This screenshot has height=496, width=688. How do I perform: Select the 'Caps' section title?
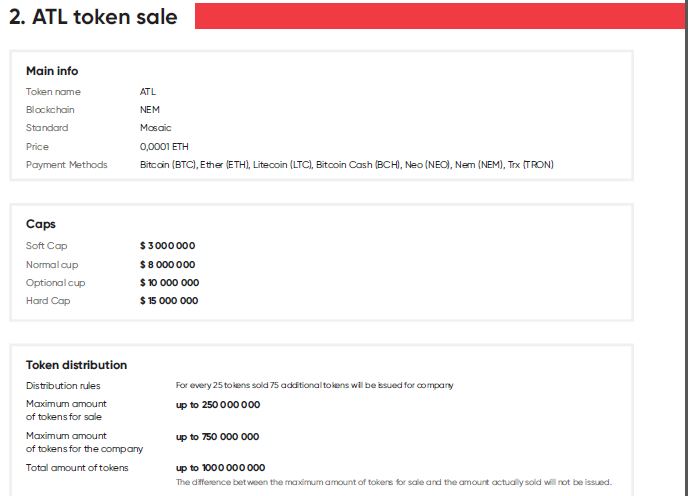click(41, 224)
